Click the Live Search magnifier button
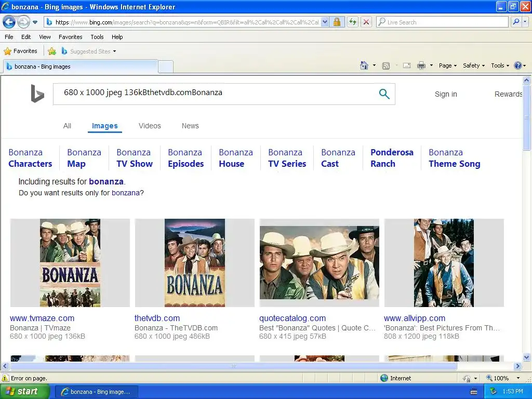 click(516, 22)
